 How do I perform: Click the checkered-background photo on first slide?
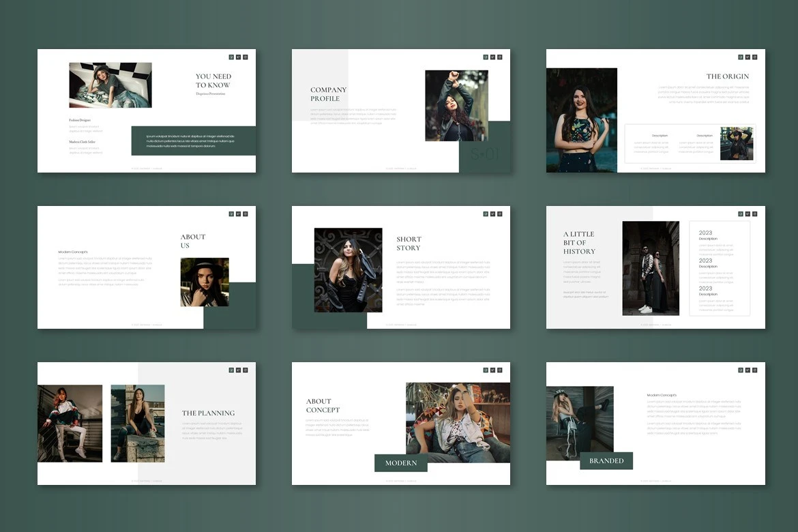coord(110,85)
